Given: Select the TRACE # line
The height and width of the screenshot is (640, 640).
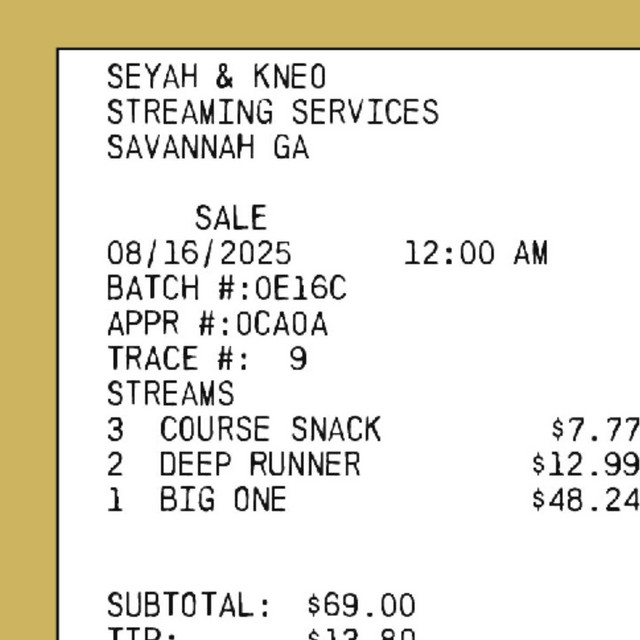Looking at the screenshot, I should tap(207, 359).
